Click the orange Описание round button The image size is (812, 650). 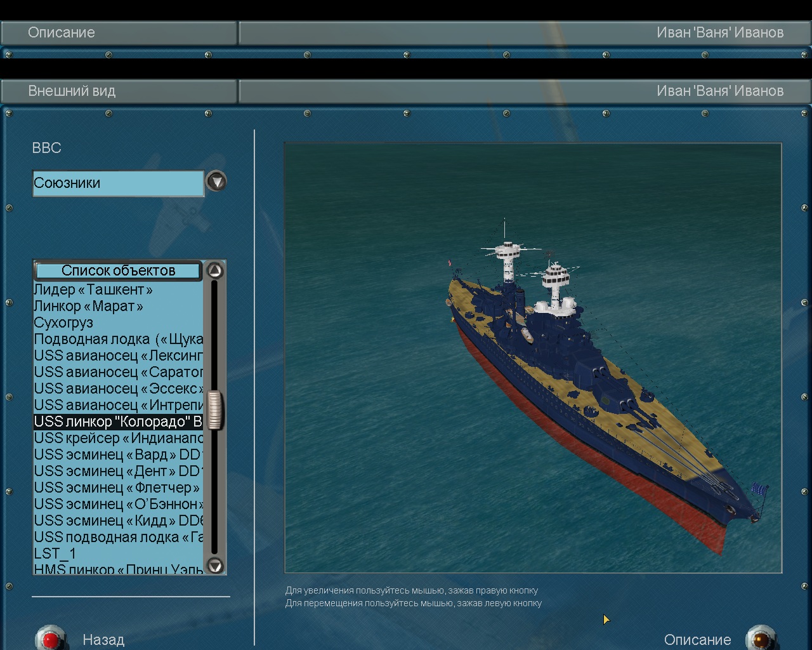(761, 638)
